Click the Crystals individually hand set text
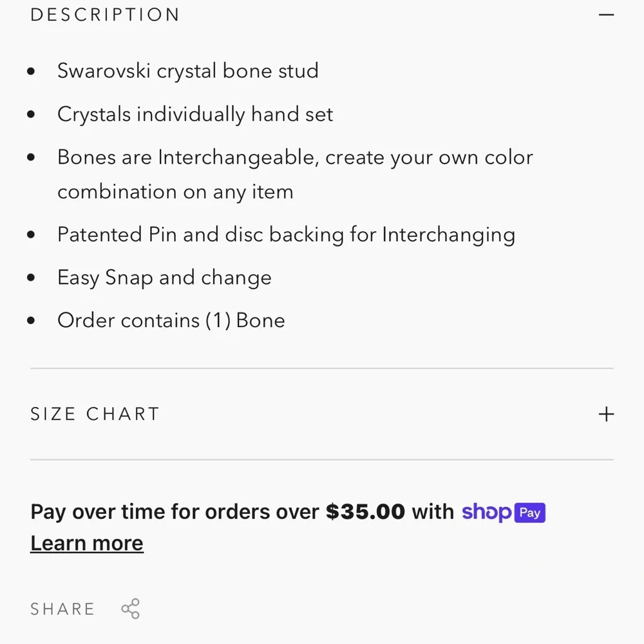 pos(195,115)
